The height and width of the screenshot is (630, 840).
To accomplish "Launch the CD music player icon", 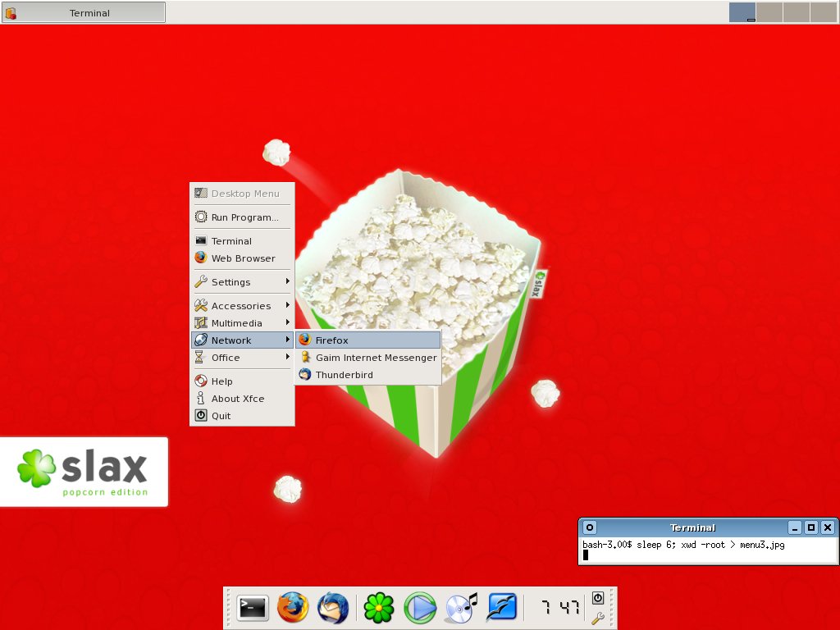I will [x=461, y=608].
